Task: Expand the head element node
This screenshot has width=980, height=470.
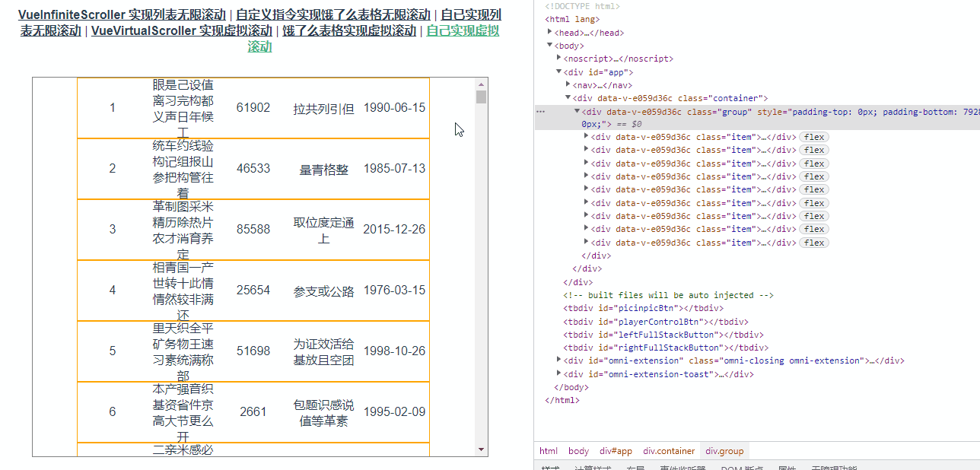Action: click(549, 32)
